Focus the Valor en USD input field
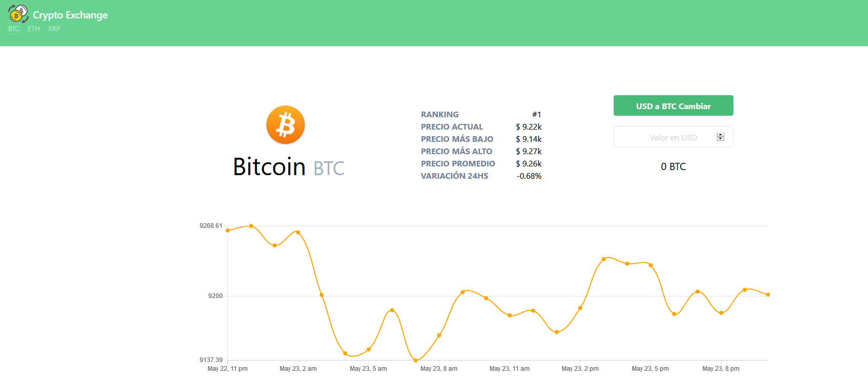Screen dimensions: 868x381 (665, 137)
